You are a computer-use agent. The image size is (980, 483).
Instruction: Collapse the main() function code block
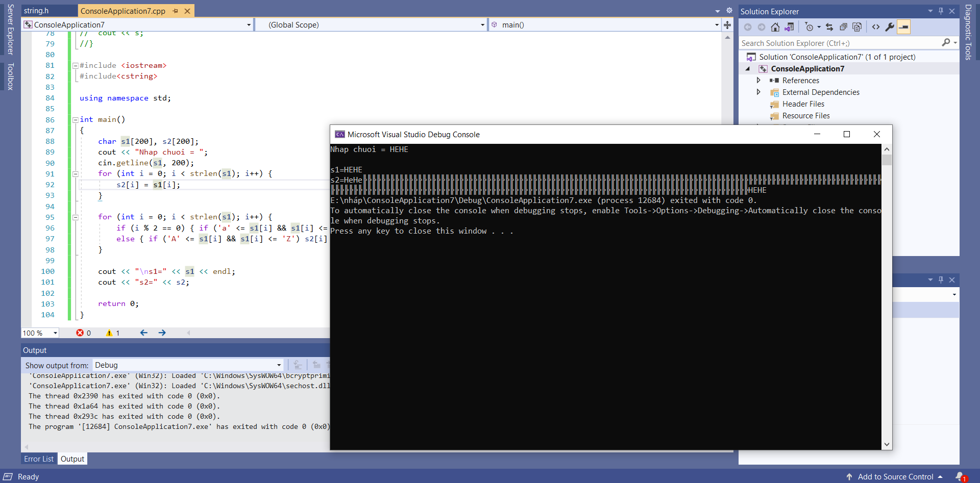(75, 120)
